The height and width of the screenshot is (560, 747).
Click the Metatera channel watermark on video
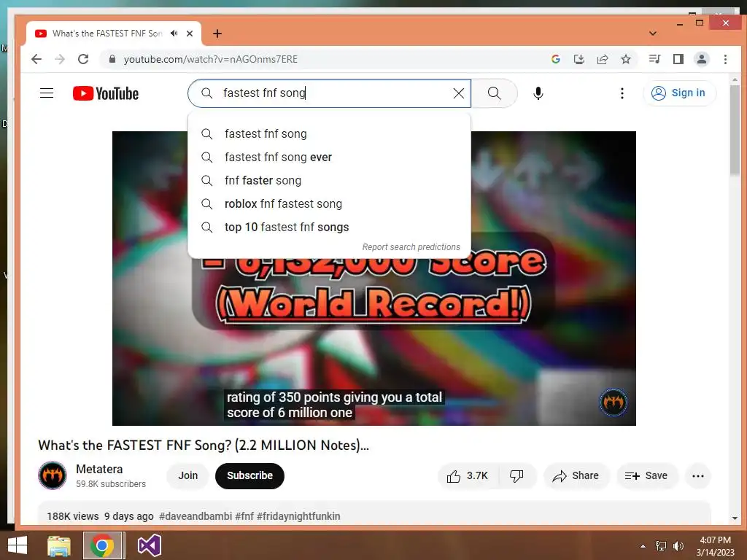click(613, 402)
